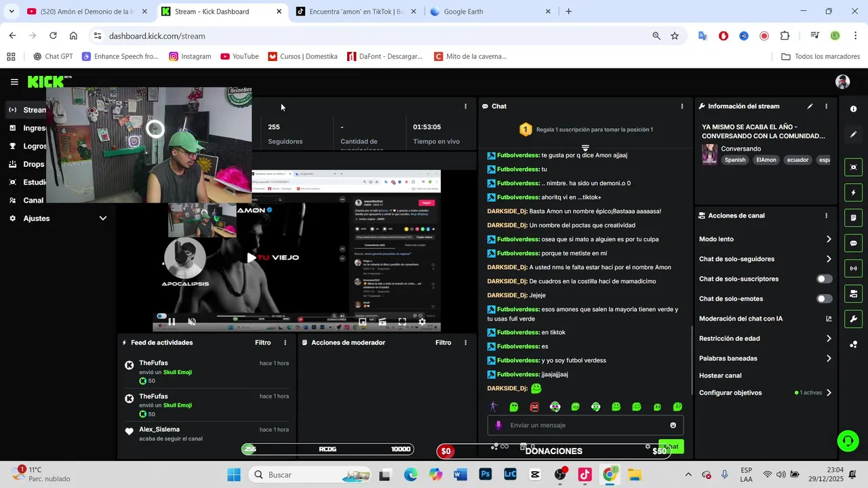Viewport: 868px width, 488px height.
Task: Switch to the YouTube Amón tab
Action: click(x=87, y=12)
